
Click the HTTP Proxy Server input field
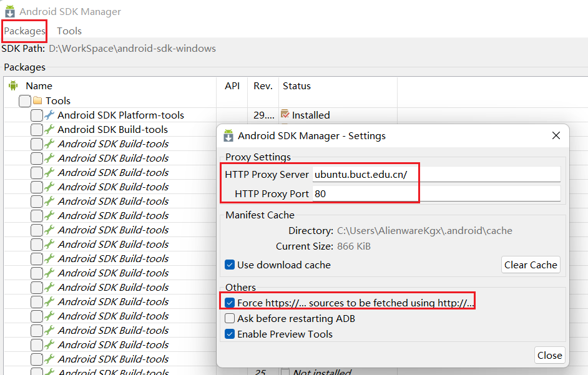pos(436,174)
